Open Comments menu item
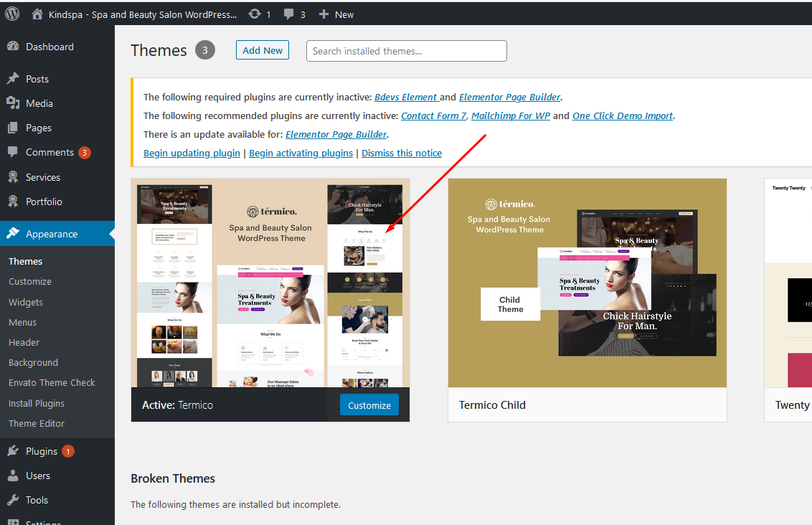The width and height of the screenshot is (812, 525). tap(49, 152)
